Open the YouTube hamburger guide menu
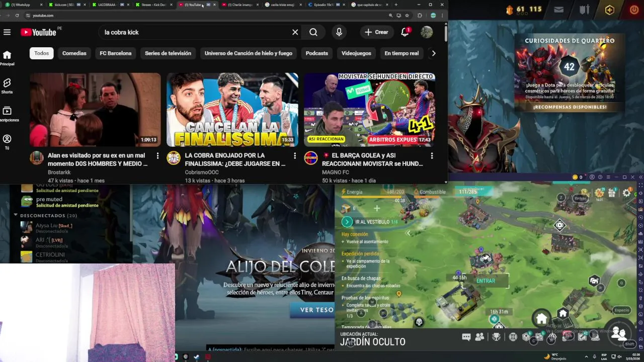Viewport: 644px width, 362px height. pos(7,32)
